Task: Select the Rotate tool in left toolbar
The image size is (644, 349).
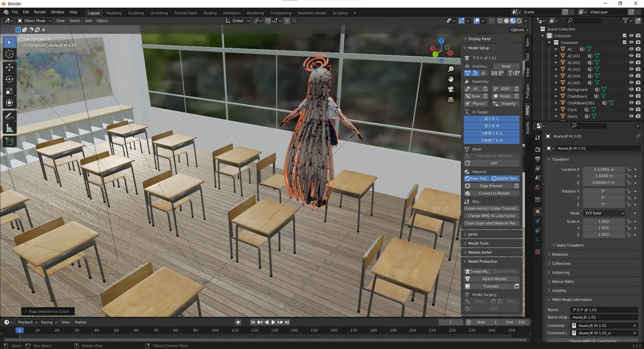Action: [x=9, y=79]
